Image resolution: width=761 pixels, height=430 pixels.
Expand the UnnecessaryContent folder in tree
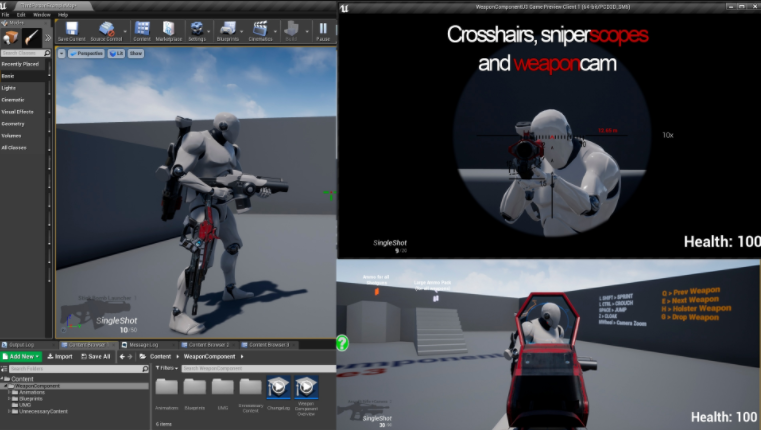coord(9,412)
